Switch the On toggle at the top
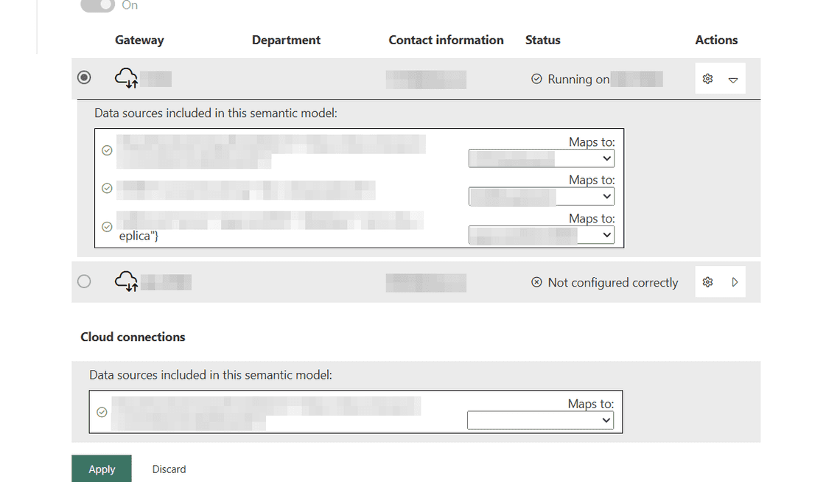 [x=97, y=5]
